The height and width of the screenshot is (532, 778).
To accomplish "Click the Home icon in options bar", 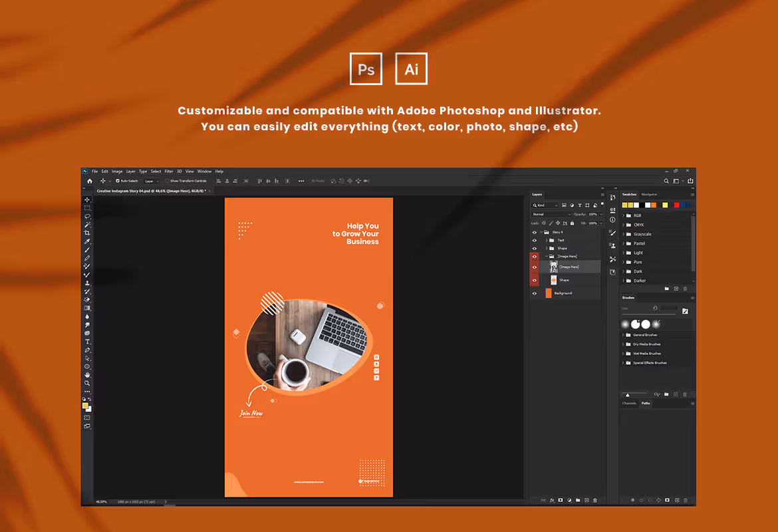I will [90, 181].
